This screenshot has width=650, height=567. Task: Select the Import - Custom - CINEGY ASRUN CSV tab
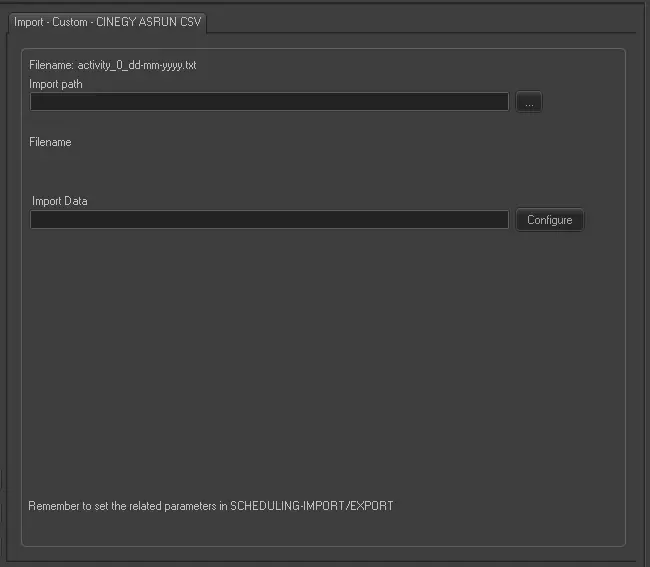pos(107,21)
